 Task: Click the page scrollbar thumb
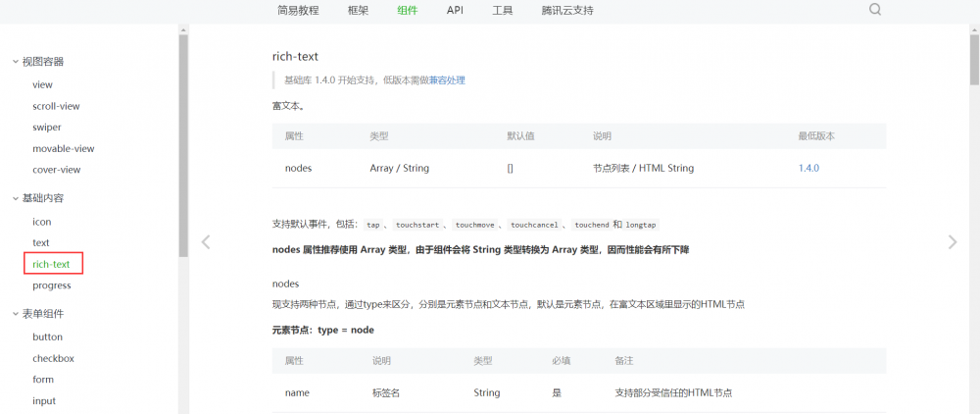pos(974,60)
